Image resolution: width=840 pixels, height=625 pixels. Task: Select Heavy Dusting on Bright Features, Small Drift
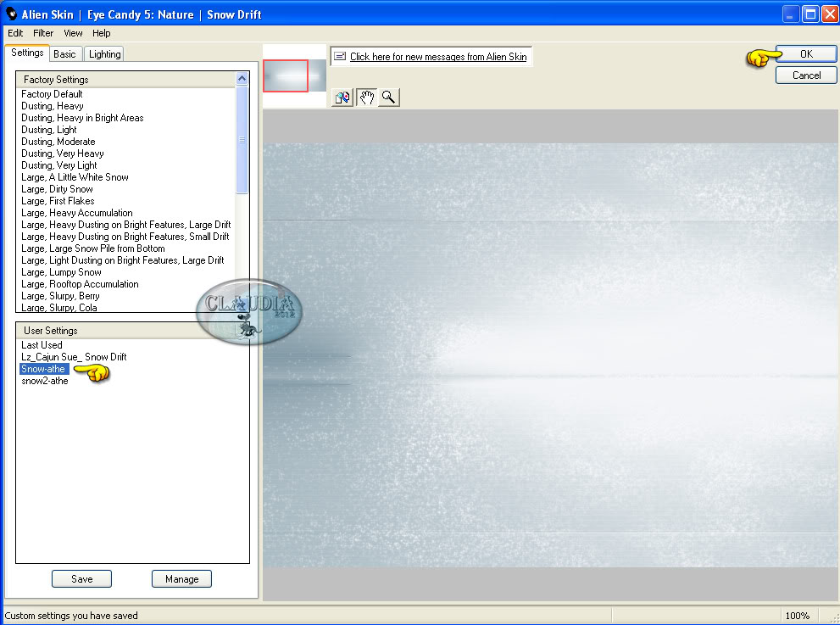point(125,236)
